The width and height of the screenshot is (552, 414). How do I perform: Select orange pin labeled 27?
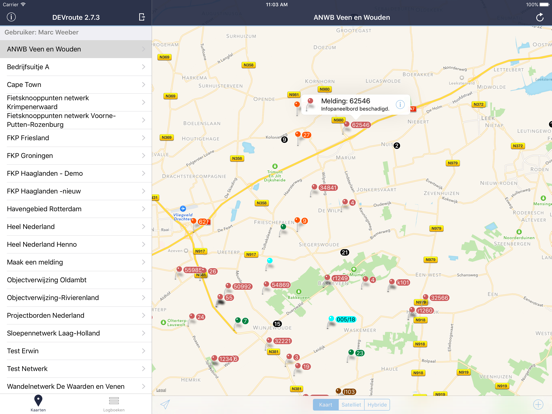(303, 135)
